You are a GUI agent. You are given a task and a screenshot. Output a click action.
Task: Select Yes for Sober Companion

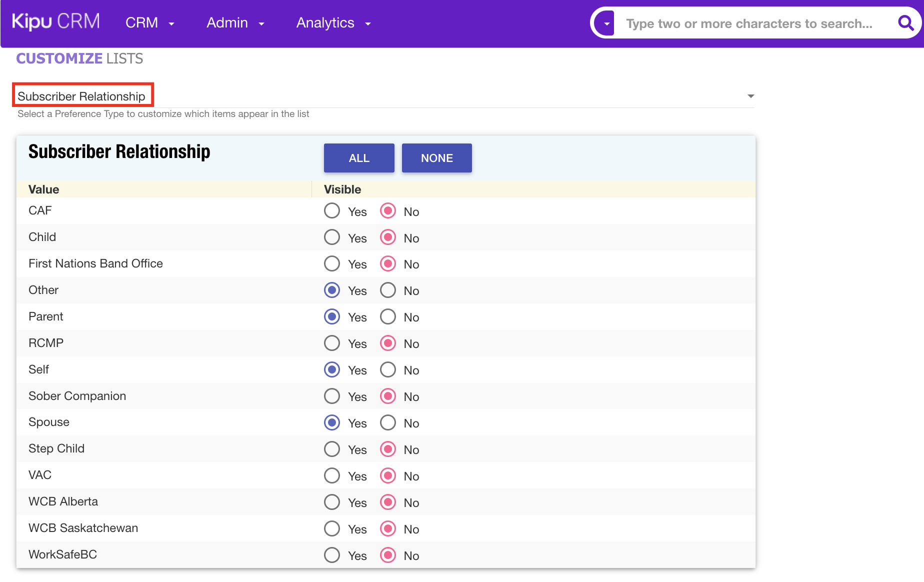[332, 396]
